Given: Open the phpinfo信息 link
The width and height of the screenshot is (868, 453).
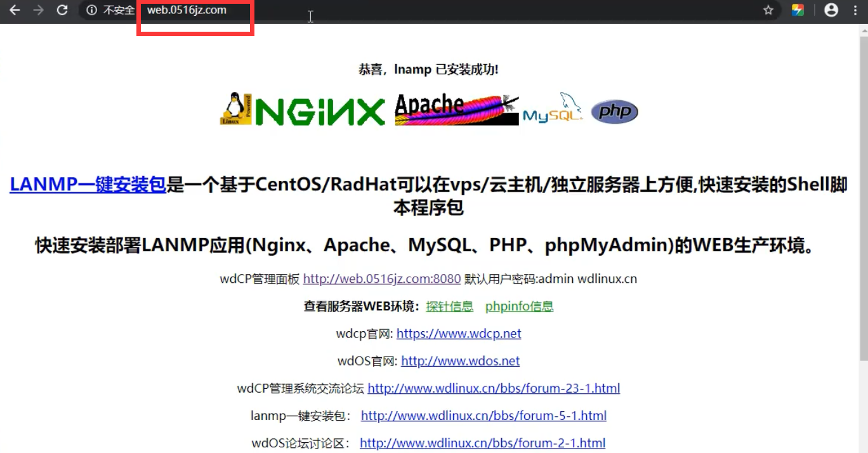Looking at the screenshot, I should point(519,306).
